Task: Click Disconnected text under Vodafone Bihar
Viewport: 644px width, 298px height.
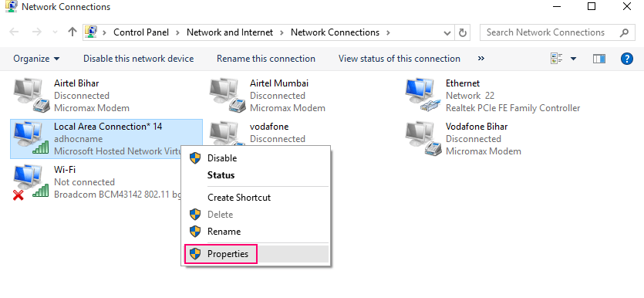Action: click(474, 139)
